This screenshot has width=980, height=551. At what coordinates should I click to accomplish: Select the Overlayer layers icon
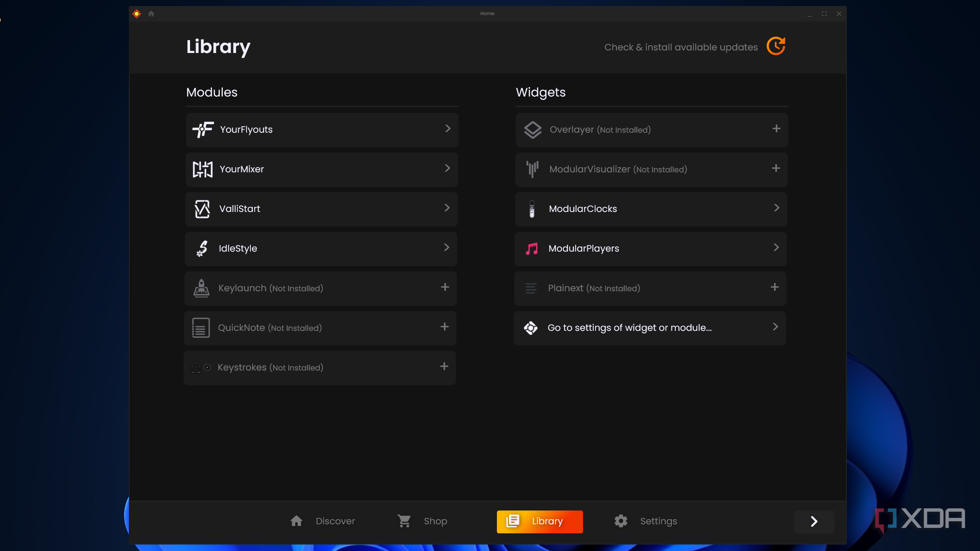[x=532, y=129]
